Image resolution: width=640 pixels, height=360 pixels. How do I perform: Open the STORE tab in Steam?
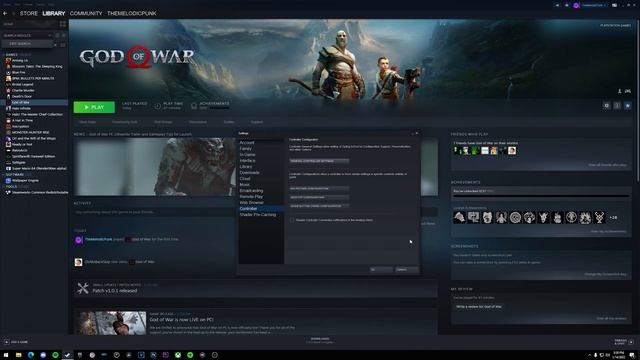[29, 13]
